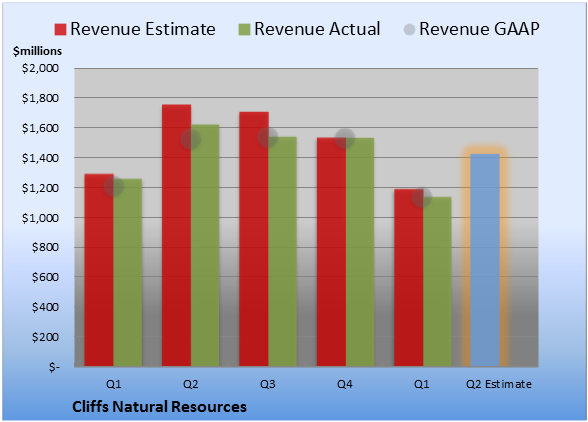588x422 pixels.
Task: Click the green actual bar above Q4
Action: (360, 252)
